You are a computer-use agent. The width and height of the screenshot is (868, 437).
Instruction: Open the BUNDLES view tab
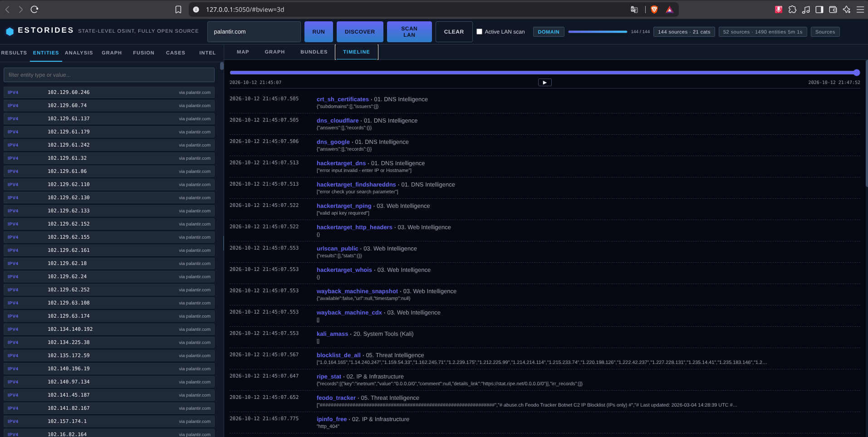point(314,52)
